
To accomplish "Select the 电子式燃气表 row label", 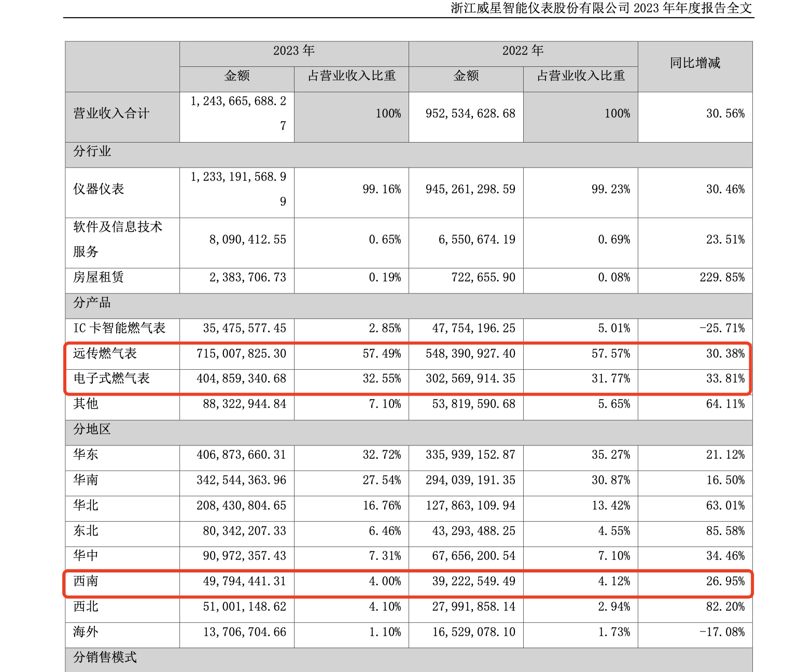I will coord(111,379).
